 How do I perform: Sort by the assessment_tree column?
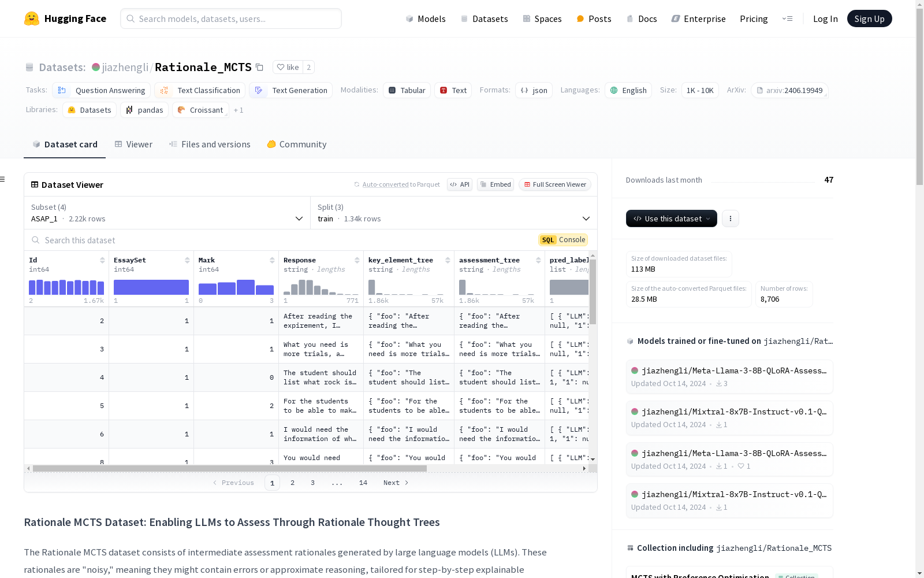538,260
